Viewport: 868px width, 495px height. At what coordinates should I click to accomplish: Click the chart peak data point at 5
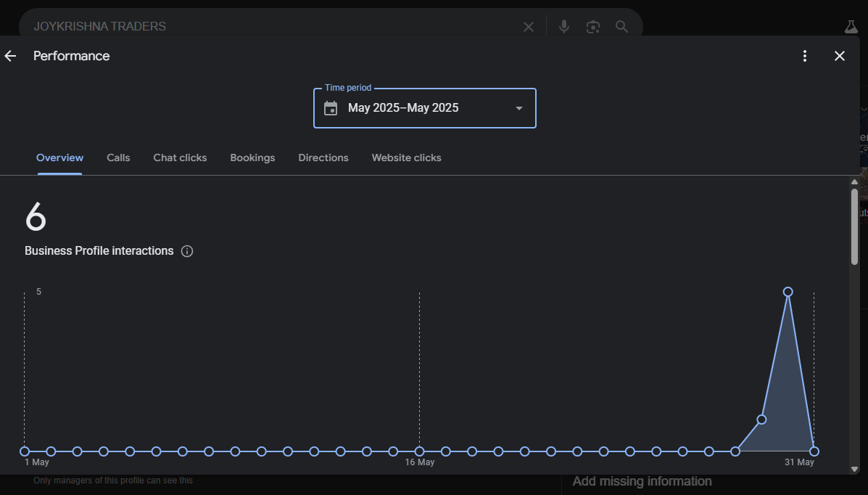coord(788,292)
